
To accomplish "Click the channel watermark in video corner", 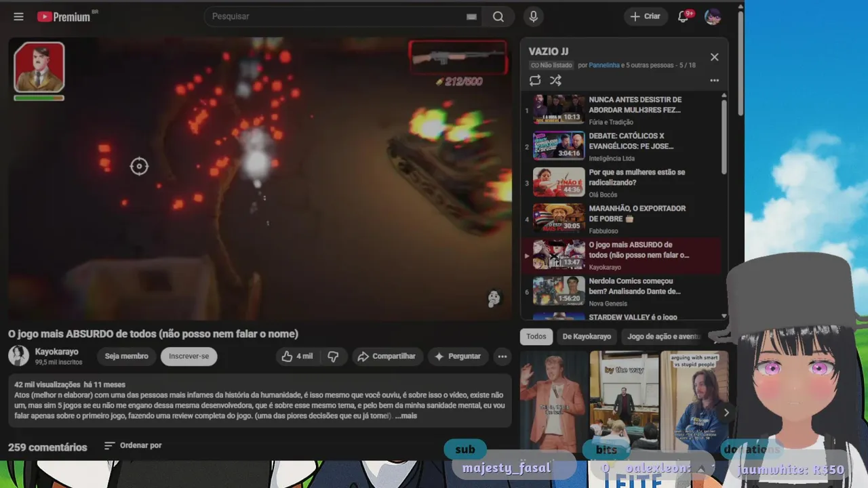I will click(494, 298).
